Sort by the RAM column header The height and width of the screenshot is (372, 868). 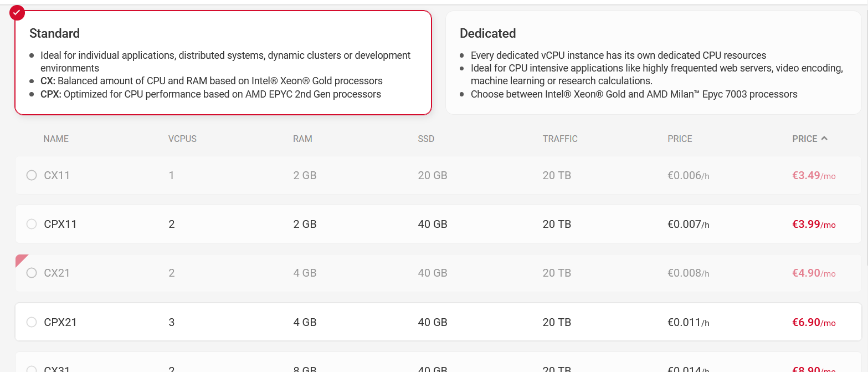tap(302, 139)
